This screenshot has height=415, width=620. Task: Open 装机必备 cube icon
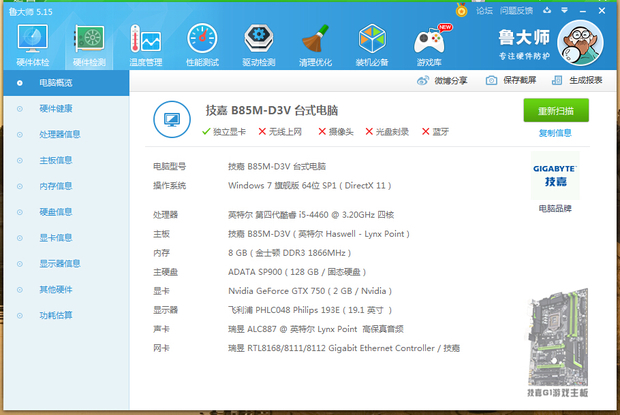(372, 45)
